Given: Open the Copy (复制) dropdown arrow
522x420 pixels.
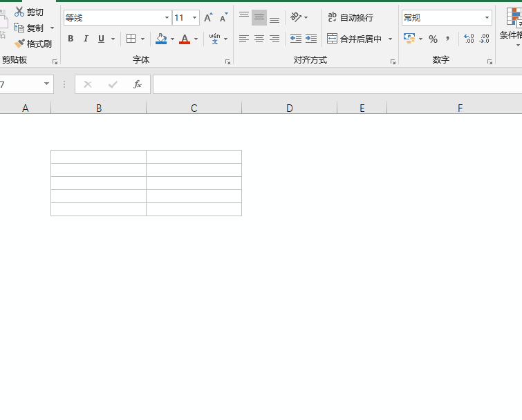Looking at the screenshot, I should [x=52, y=28].
